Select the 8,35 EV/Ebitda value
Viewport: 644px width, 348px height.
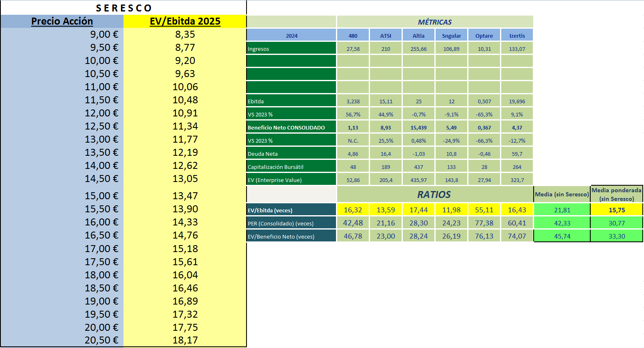pos(185,34)
